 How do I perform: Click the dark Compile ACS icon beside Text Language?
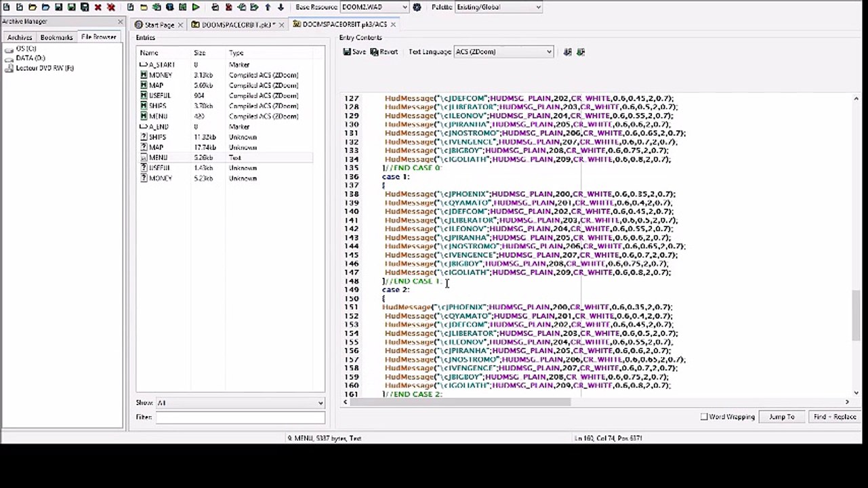(x=567, y=52)
